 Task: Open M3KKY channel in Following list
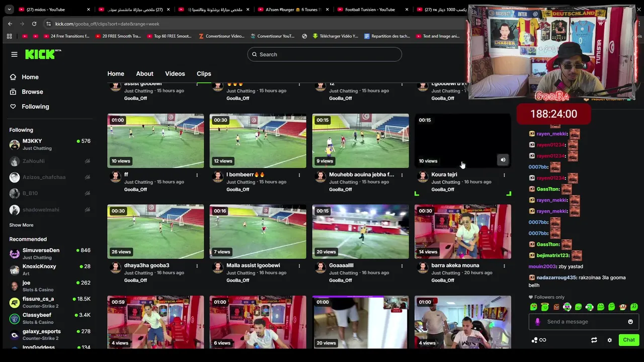click(x=50, y=145)
